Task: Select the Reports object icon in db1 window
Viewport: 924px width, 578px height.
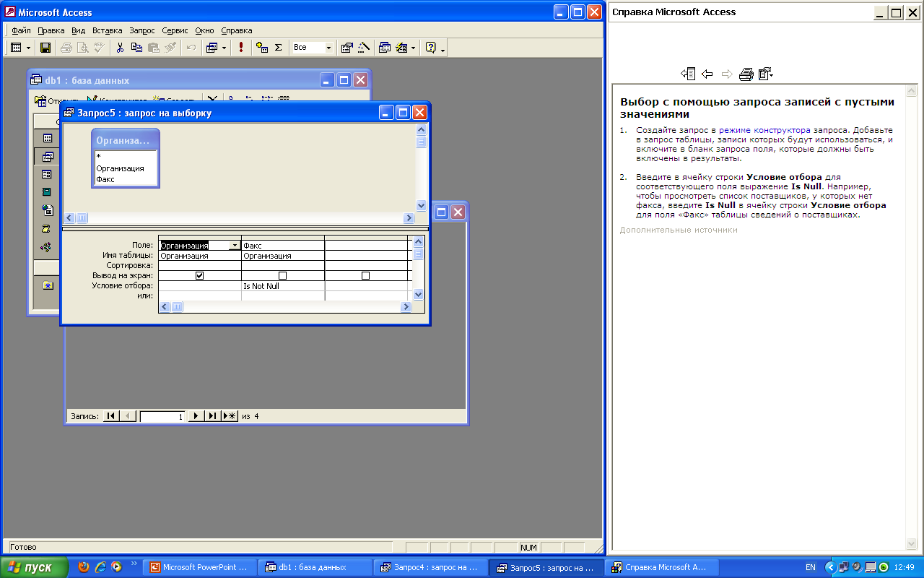Action: [47, 192]
